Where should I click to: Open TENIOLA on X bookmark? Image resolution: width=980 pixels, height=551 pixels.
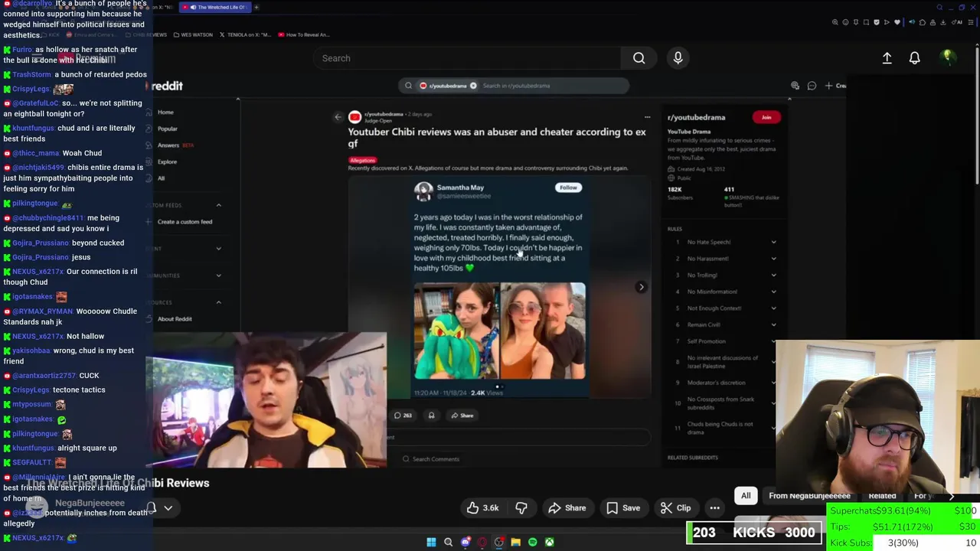point(245,34)
